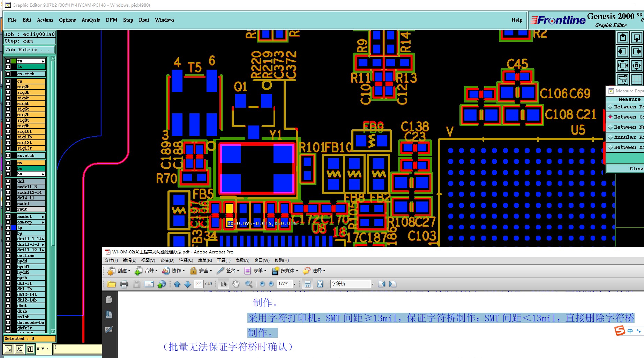
Task: Toggle checkbox for layer 'sig2b'
Action: pos(8,87)
